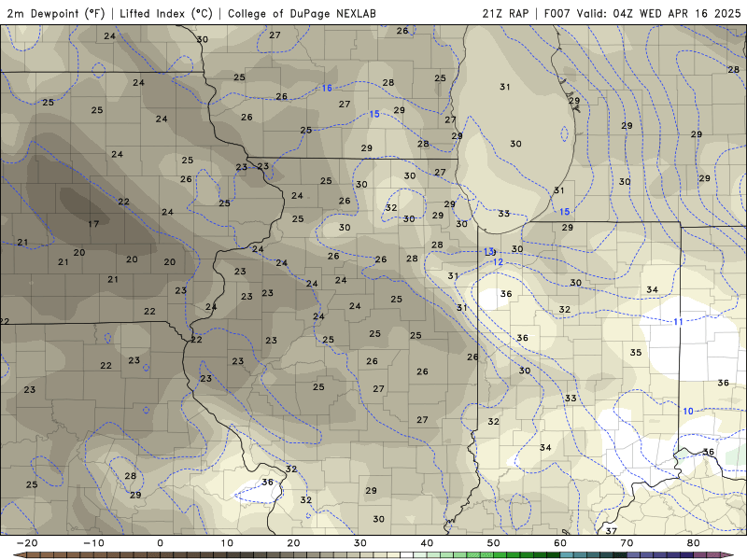Click the color bar label 60

coord(560,543)
